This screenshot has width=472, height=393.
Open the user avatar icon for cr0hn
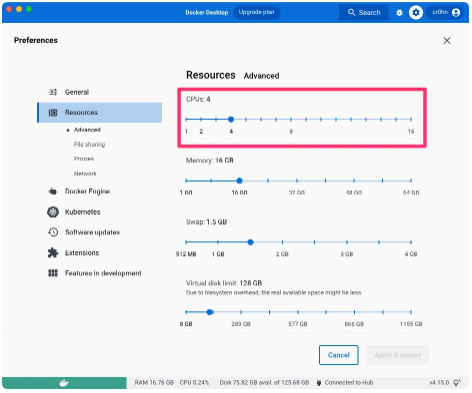[456, 13]
